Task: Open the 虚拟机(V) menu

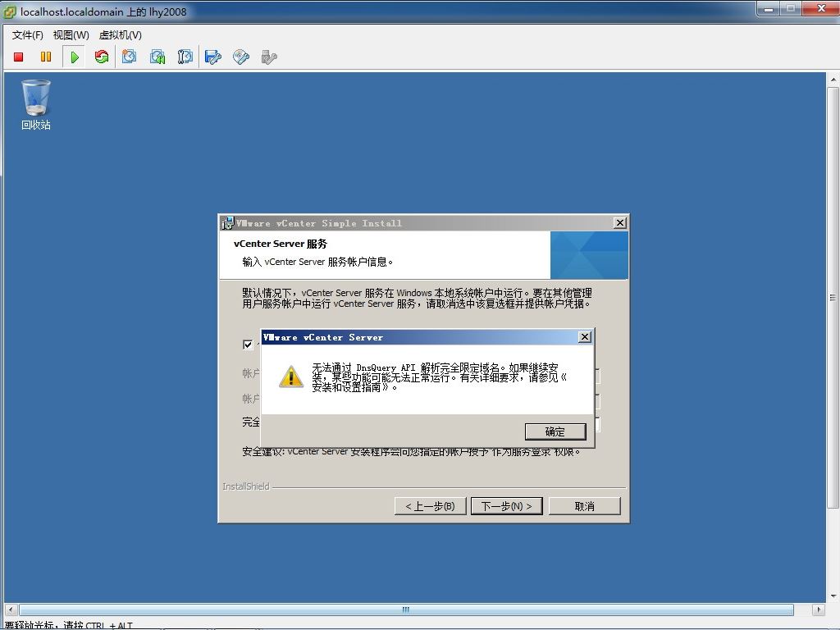Action: (x=120, y=35)
